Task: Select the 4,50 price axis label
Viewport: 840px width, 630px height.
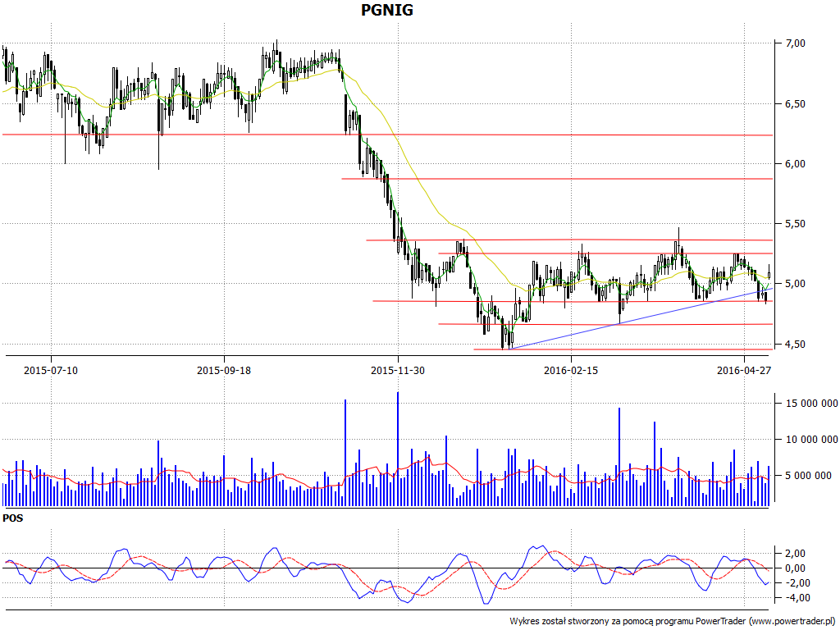Action: point(795,345)
